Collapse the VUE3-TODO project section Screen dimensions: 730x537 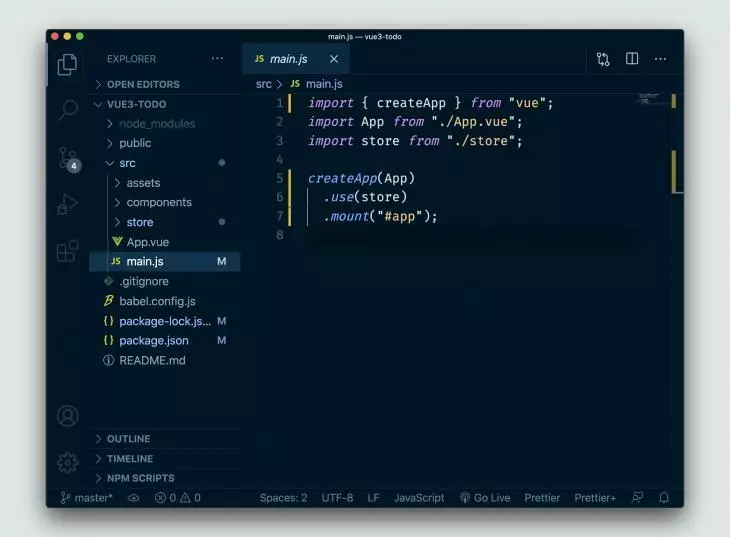(x=165, y=104)
